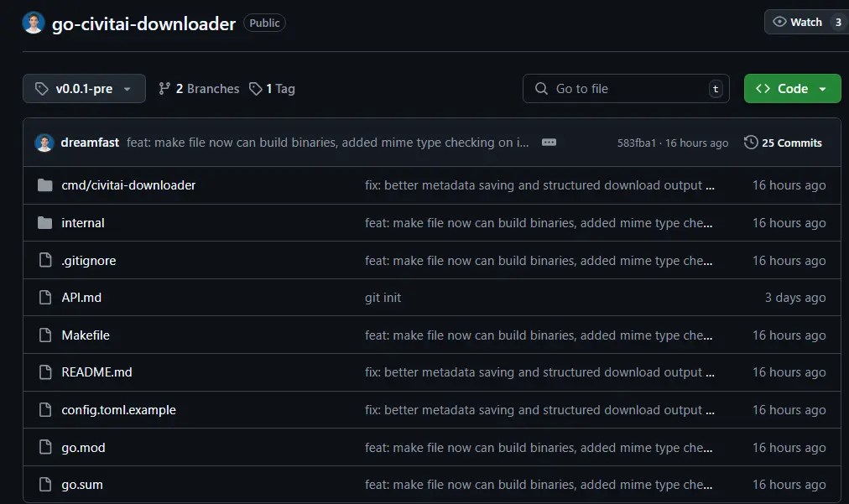Open the go.mod file

click(x=83, y=448)
